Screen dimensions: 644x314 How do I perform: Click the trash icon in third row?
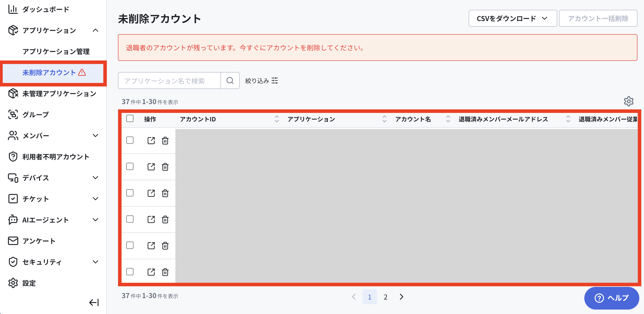(165, 193)
